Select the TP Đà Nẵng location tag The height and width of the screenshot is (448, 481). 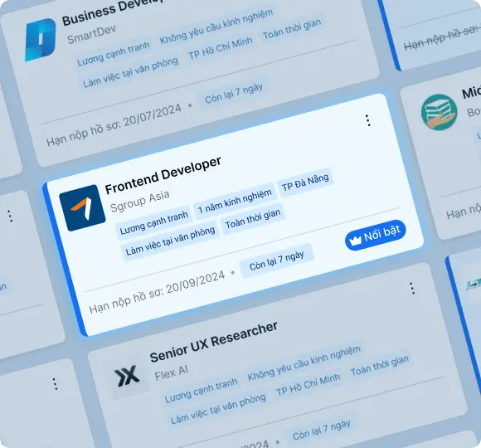(x=305, y=183)
